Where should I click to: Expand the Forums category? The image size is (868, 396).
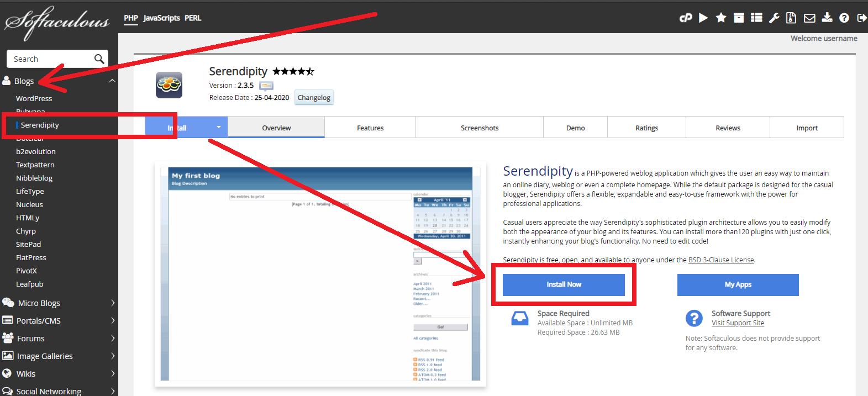113,339
